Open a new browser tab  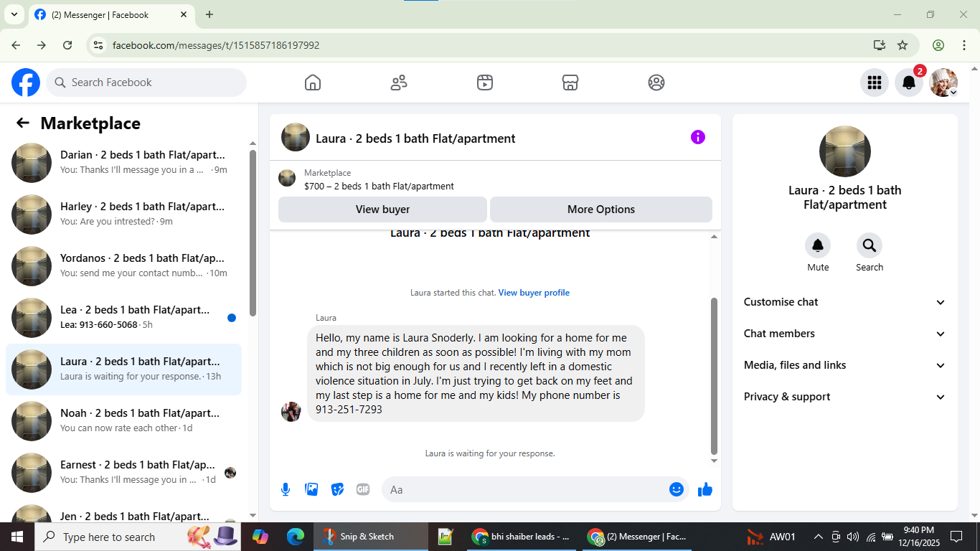(x=209, y=14)
